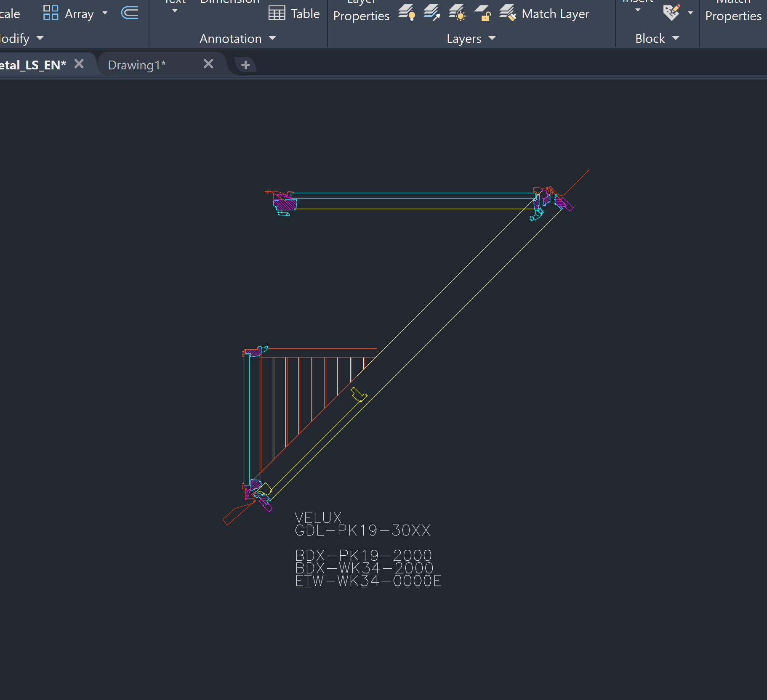Close the Drawing1* tab
767x700 pixels.
(x=208, y=64)
